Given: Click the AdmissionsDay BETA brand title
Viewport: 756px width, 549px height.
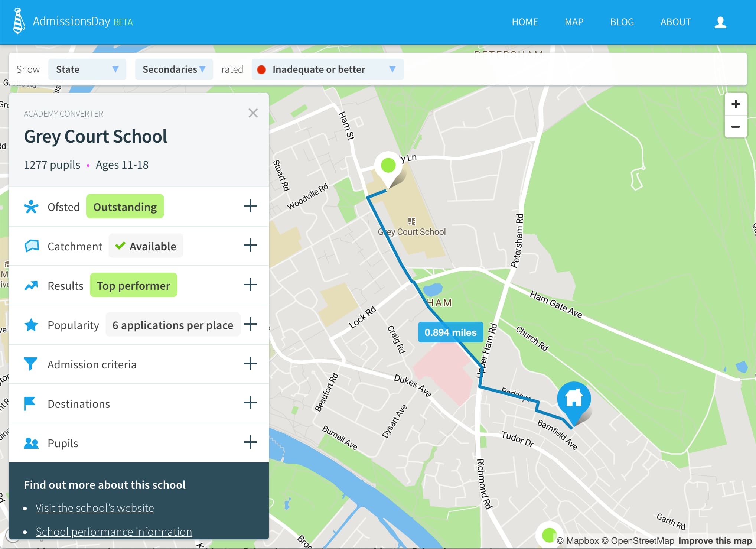Looking at the screenshot, I should (x=82, y=22).
